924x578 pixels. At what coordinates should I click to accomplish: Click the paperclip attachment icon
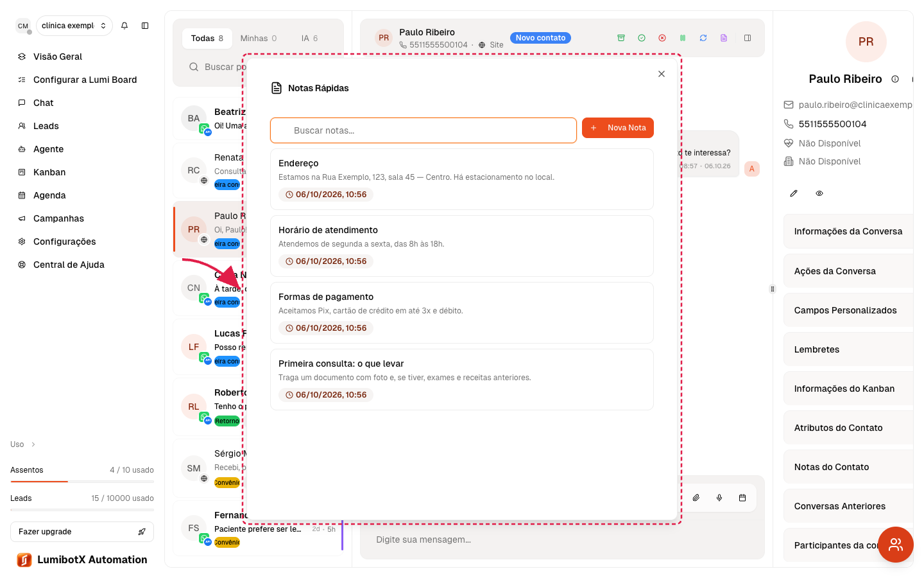pyautogui.click(x=696, y=498)
